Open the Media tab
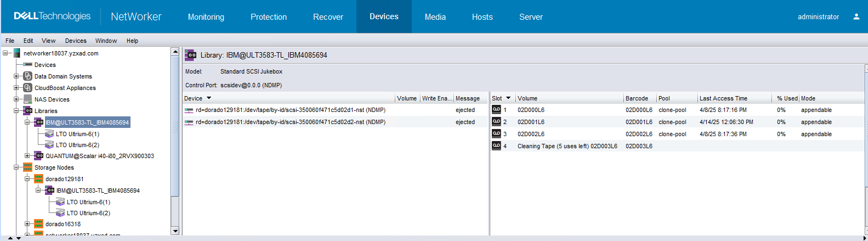This screenshot has width=868, height=241. [x=435, y=17]
